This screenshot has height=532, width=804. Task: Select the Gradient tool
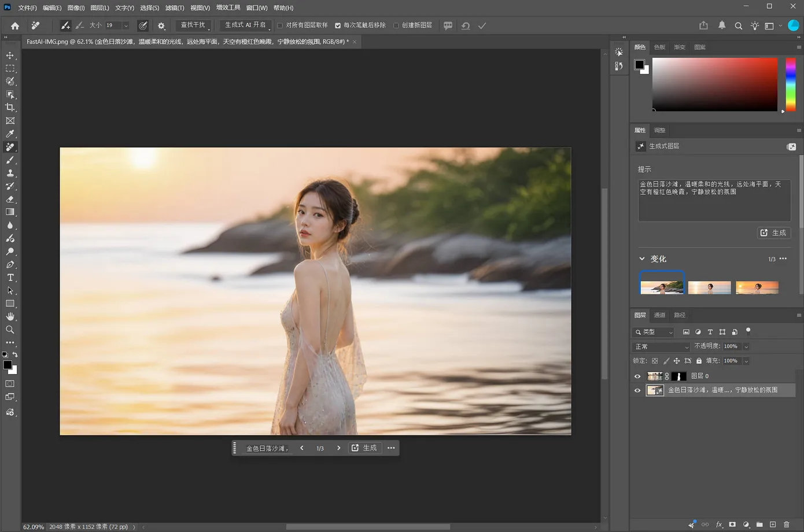(10, 212)
